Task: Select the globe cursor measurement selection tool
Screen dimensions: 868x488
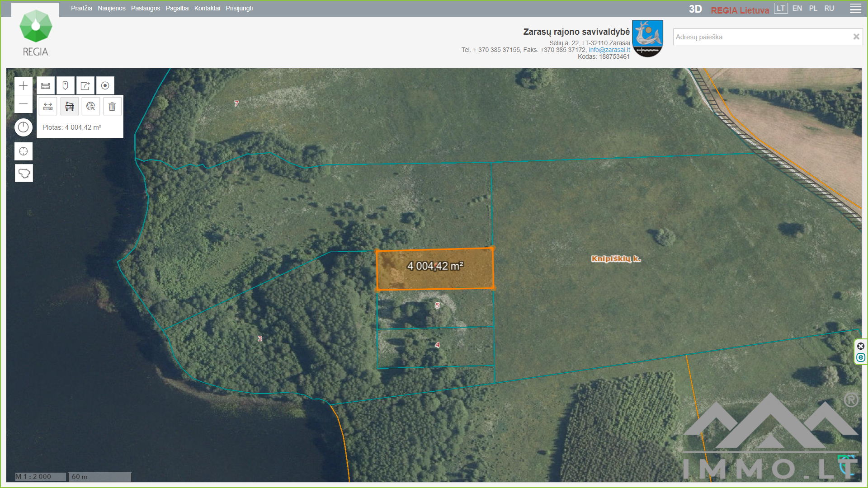Action: tap(91, 106)
